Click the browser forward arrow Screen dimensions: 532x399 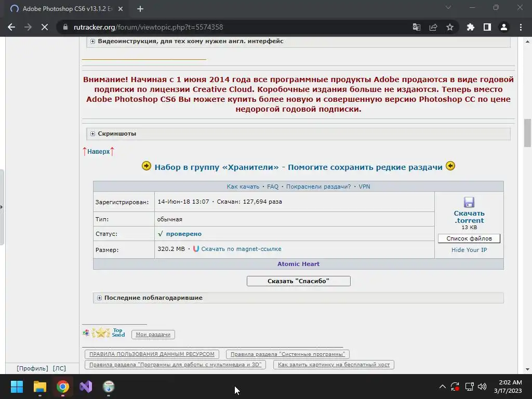tap(28, 27)
